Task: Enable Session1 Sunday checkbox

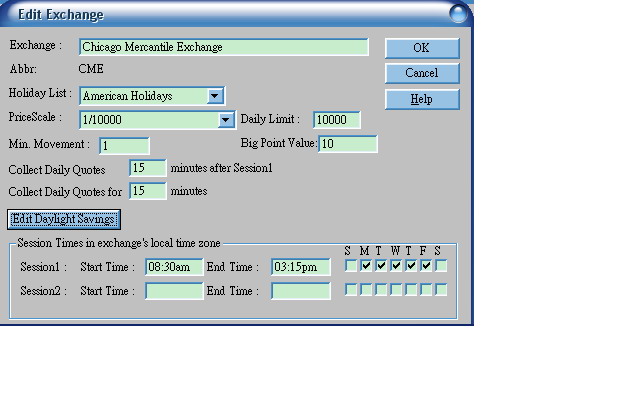Action: point(351,266)
